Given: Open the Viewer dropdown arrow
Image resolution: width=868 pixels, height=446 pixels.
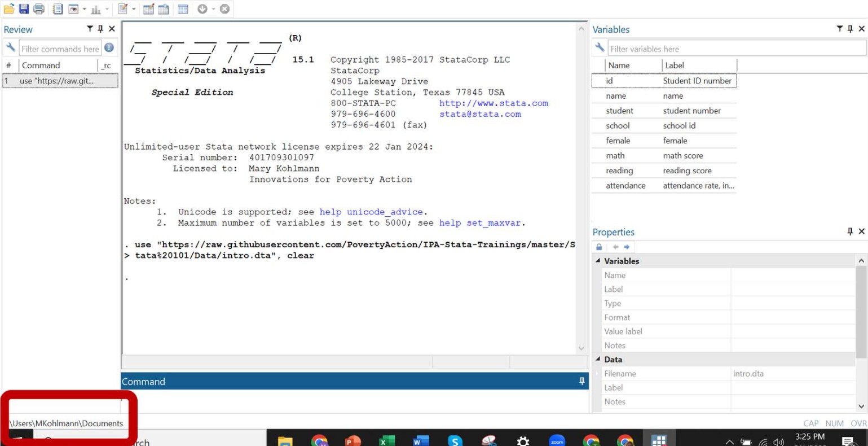Looking at the screenshot, I should click(x=84, y=9).
